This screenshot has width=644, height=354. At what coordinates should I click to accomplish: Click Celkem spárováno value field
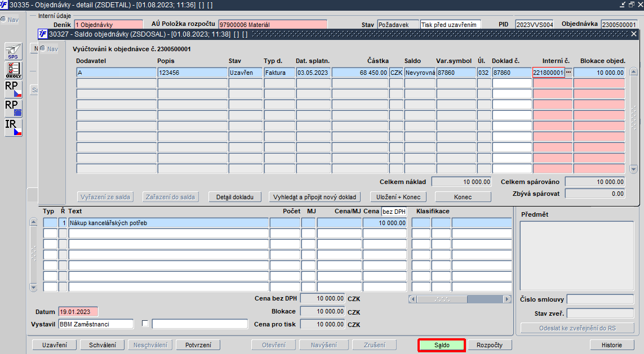click(595, 182)
